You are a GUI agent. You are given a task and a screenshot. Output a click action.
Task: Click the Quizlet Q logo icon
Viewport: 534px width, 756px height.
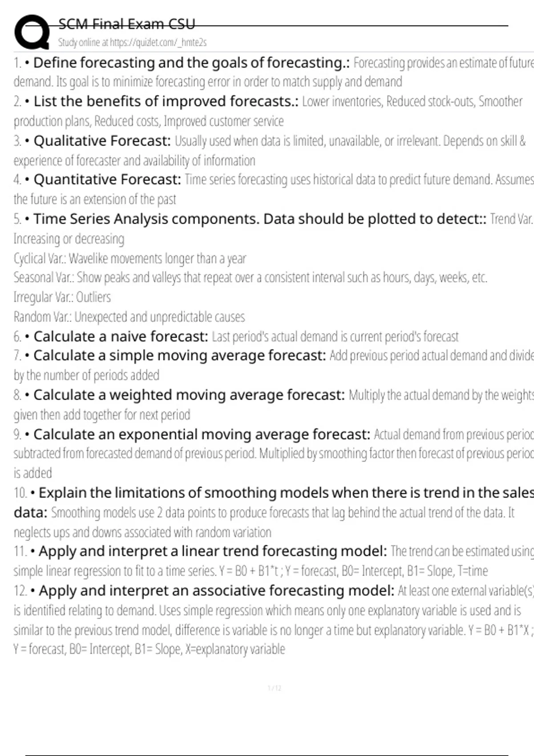pos(32,32)
